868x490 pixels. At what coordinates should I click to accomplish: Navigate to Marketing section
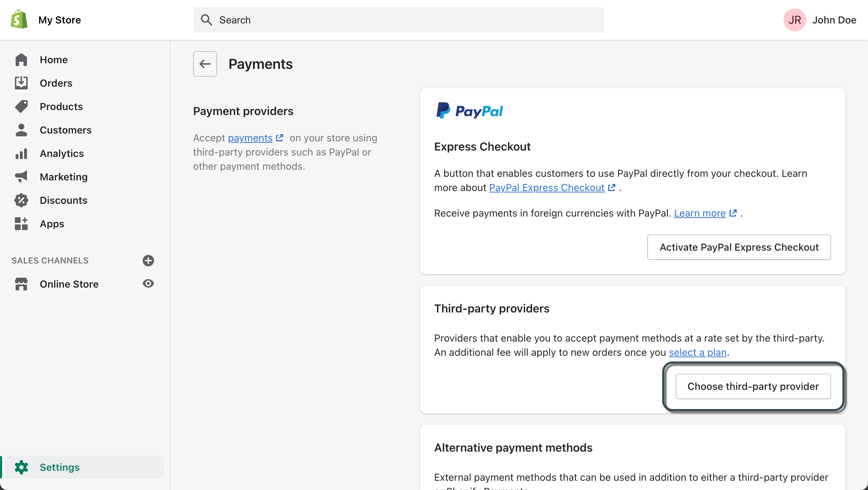64,177
